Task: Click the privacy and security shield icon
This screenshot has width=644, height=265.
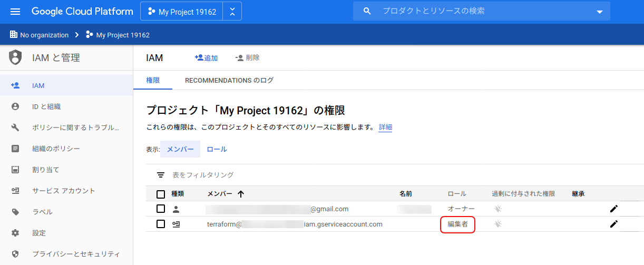Action: [x=15, y=254]
